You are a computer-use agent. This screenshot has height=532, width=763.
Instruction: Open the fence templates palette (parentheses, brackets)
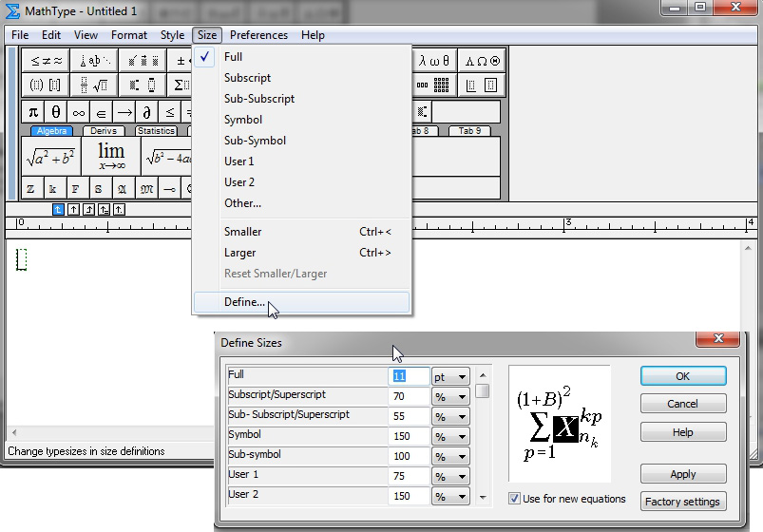pos(46,85)
